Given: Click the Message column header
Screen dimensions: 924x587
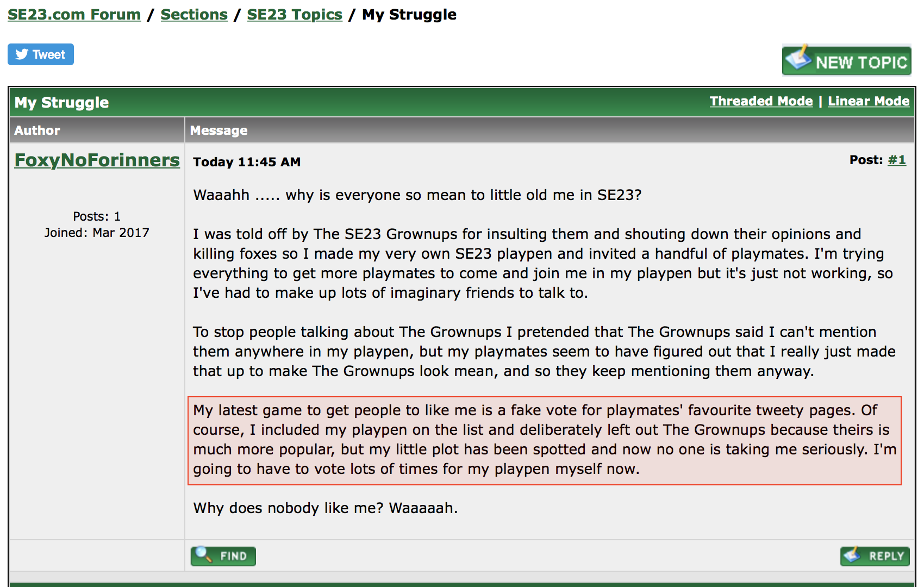Looking at the screenshot, I should tap(218, 130).
